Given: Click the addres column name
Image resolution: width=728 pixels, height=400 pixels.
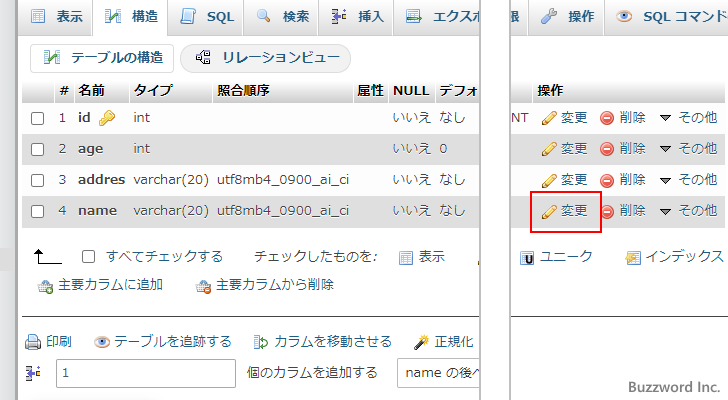Looking at the screenshot, I should pos(101,180).
